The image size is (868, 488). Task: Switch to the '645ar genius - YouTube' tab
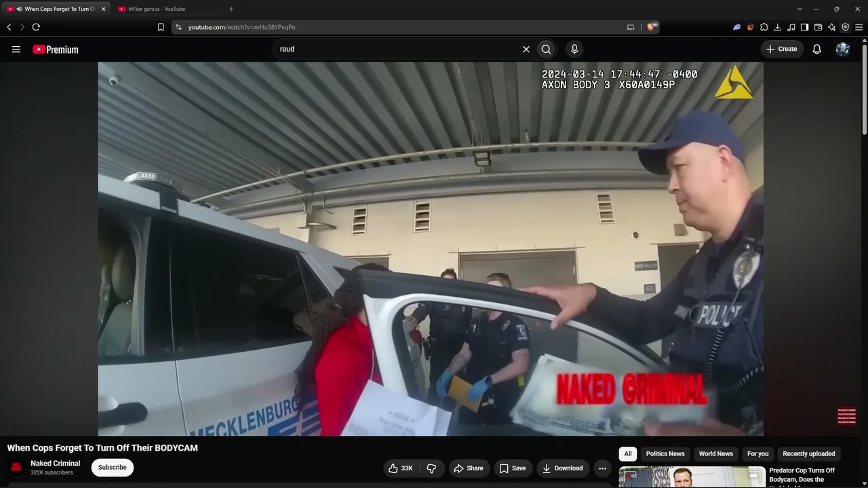coord(167,9)
